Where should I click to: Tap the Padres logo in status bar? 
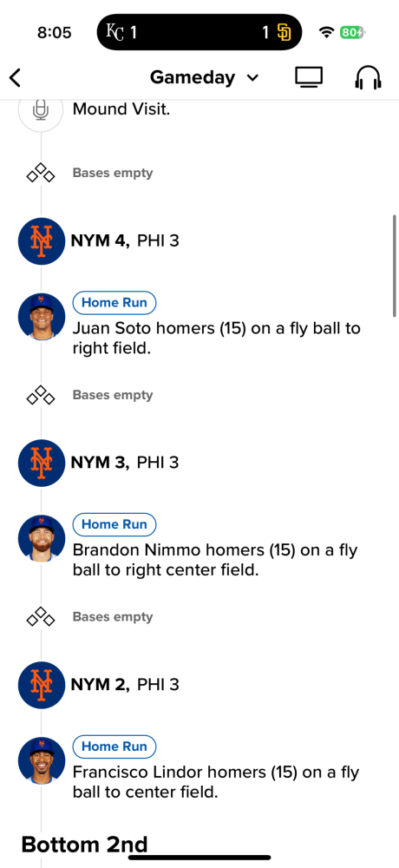coord(284,33)
